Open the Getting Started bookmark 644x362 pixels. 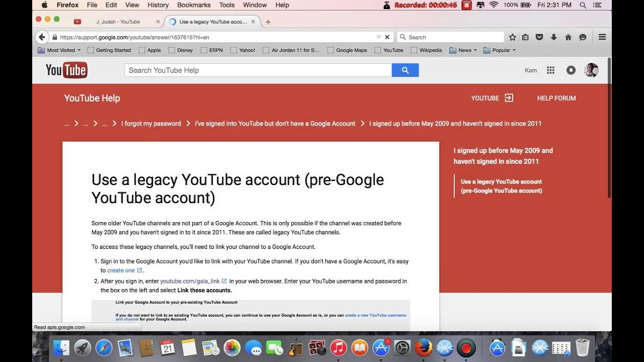(109, 50)
